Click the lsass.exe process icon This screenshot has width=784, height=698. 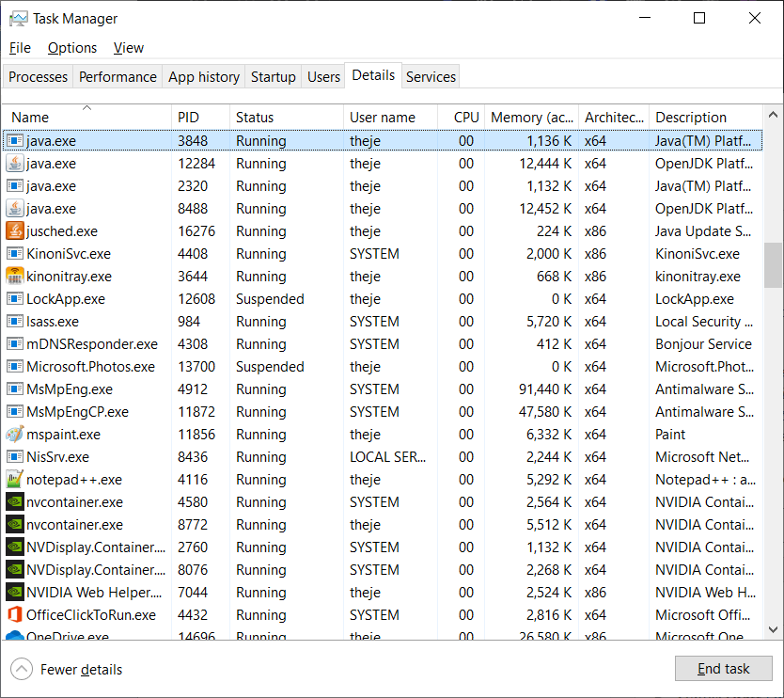click(15, 321)
